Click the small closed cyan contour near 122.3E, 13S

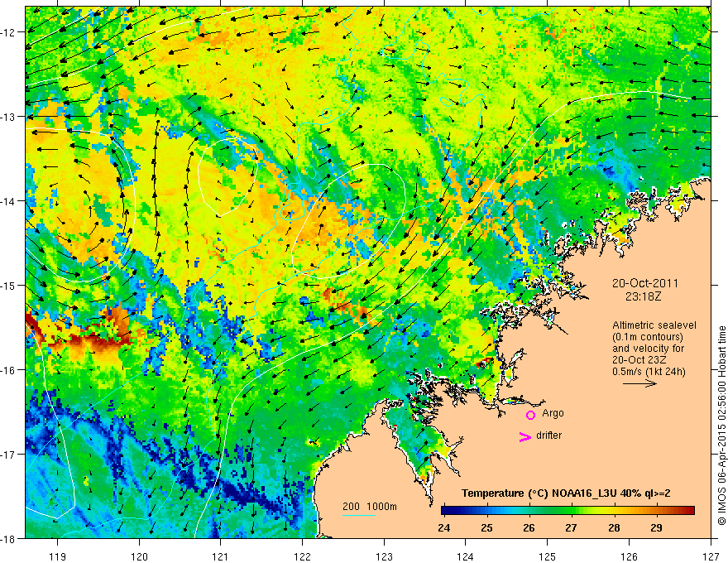tap(327, 113)
